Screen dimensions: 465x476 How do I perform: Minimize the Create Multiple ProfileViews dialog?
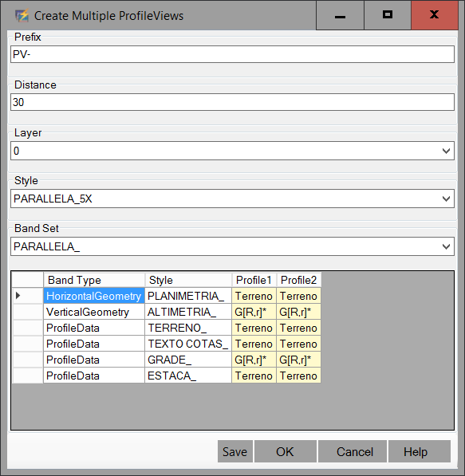[x=340, y=15]
